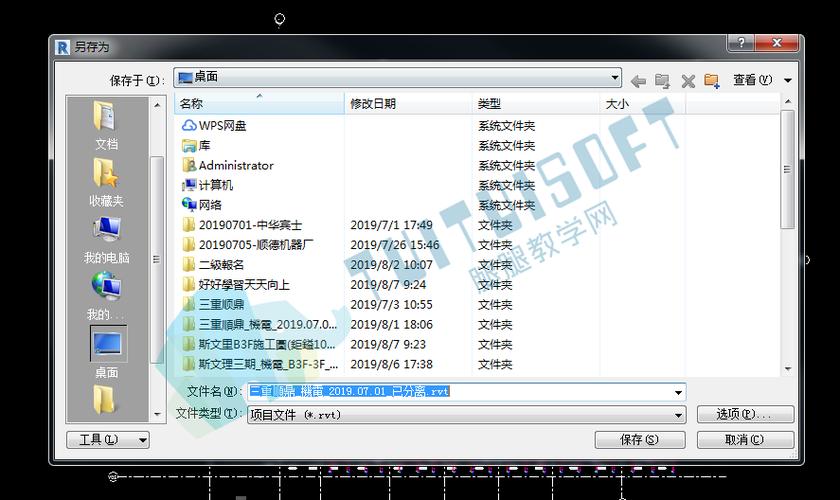Expand the 文件类型 dropdown
840x500 pixels.
pyautogui.click(x=678, y=415)
